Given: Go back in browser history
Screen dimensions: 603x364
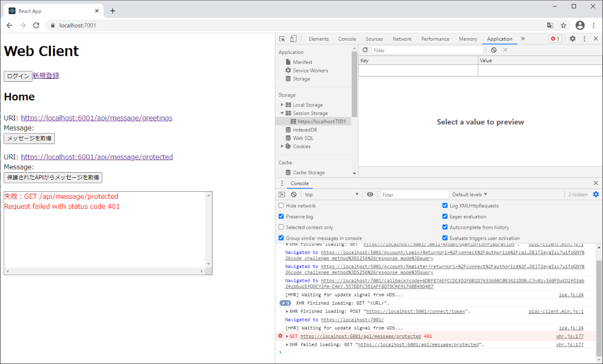Looking at the screenshot, I should click(10, 25).
